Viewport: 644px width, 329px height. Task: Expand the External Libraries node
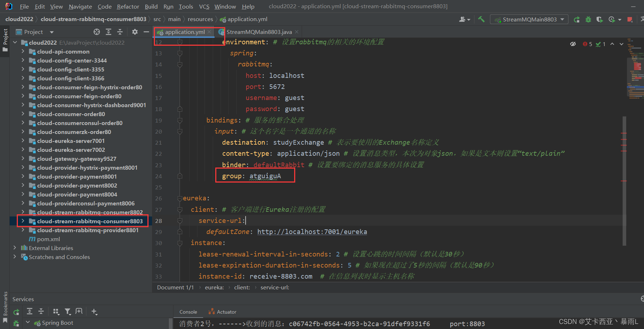coord(15,248)
